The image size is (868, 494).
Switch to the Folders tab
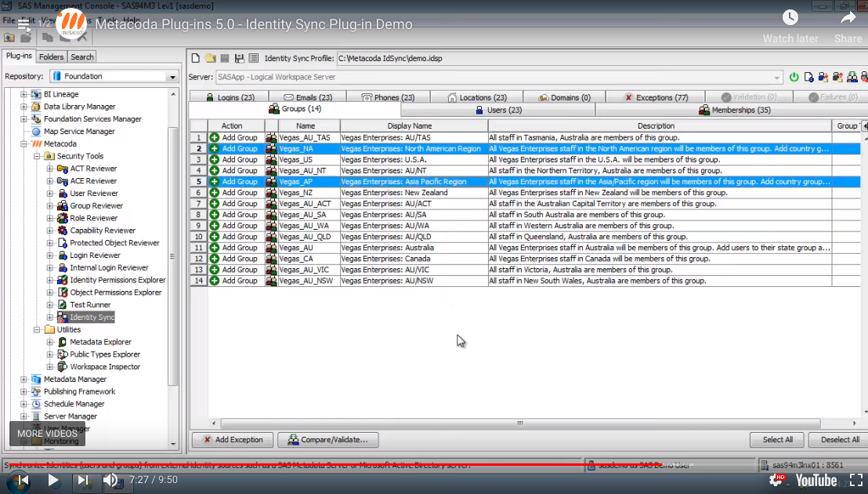[x=51, y=56]
